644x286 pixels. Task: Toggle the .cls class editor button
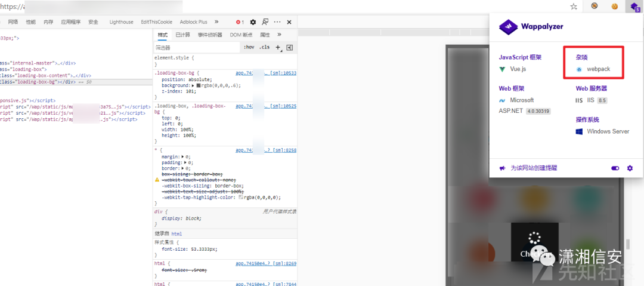point(265,47)
